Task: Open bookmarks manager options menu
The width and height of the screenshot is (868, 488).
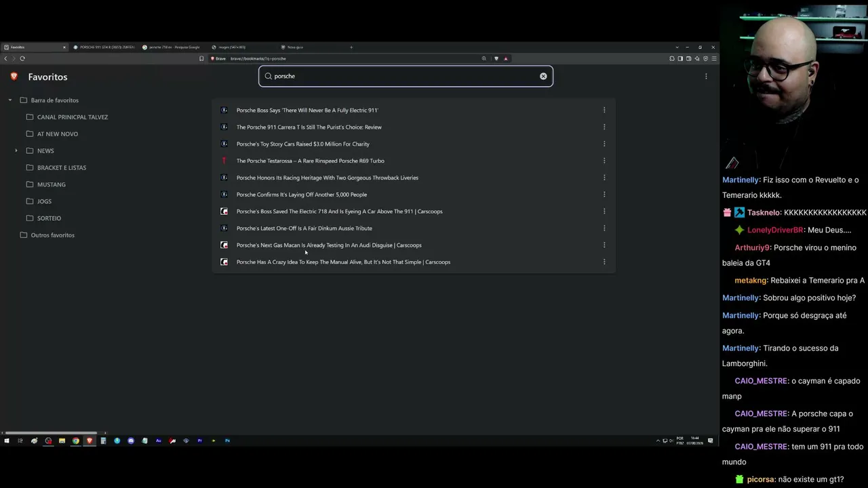Action: [706, 77]
